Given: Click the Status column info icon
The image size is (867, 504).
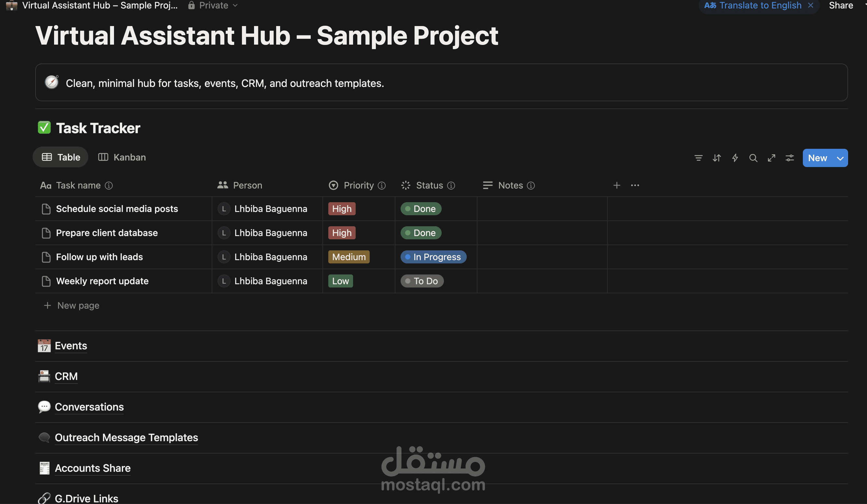Looking at the screenshot, I should click(x=451, y=185).
